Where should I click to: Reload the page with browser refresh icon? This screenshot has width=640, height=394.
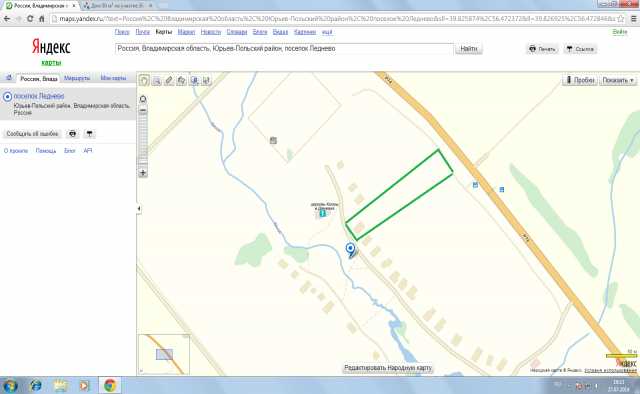30,19
